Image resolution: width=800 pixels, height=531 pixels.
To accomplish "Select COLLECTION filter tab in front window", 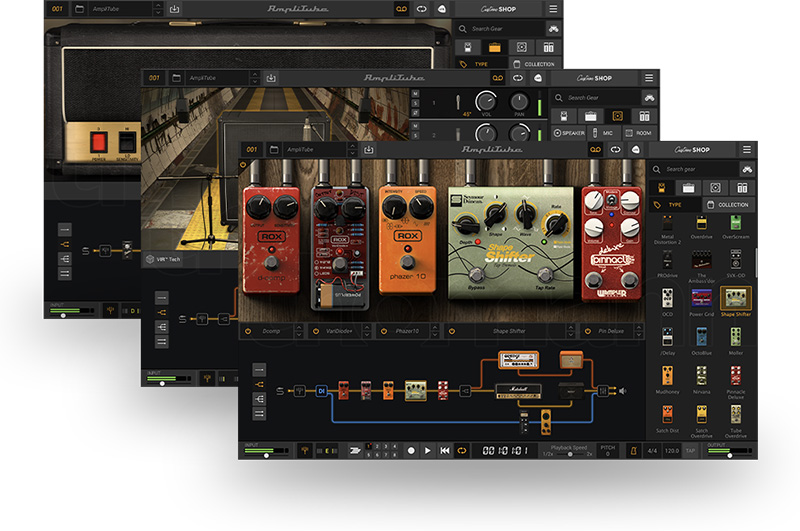I will [x=728, y=205].
